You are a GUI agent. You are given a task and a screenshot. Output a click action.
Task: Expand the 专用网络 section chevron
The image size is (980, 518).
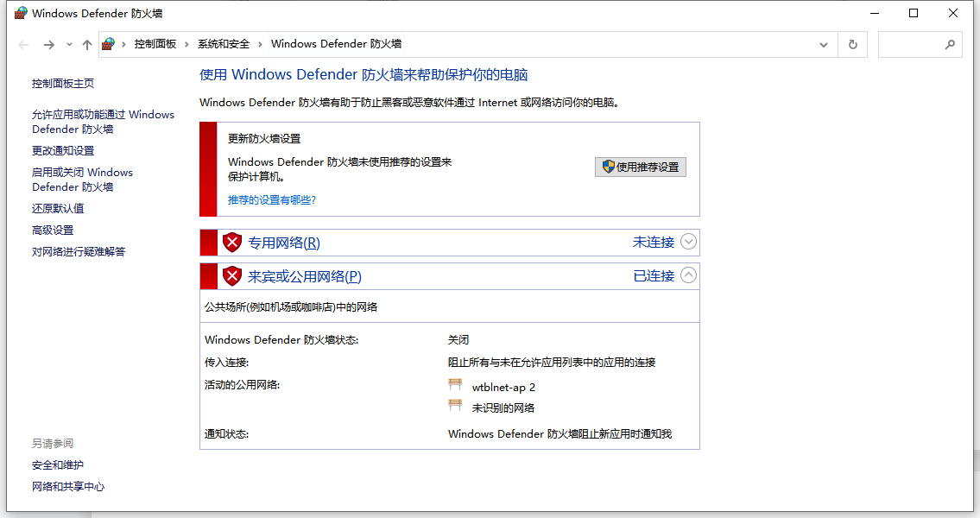tap(688, 242)
